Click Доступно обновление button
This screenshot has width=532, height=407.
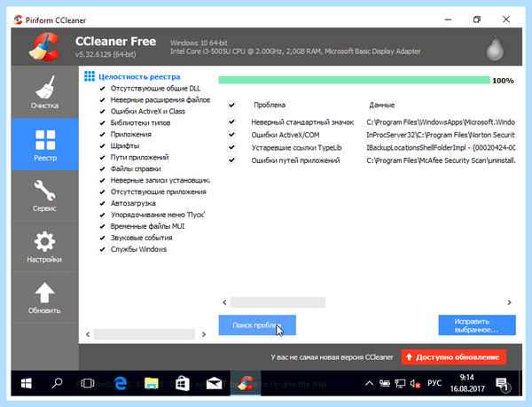454,357
